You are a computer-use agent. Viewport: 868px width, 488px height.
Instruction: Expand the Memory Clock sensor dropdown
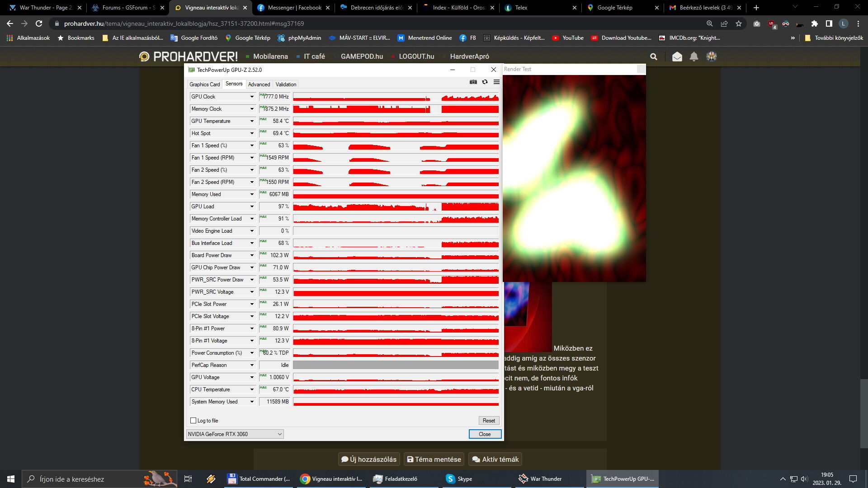[x=252, y=109]
